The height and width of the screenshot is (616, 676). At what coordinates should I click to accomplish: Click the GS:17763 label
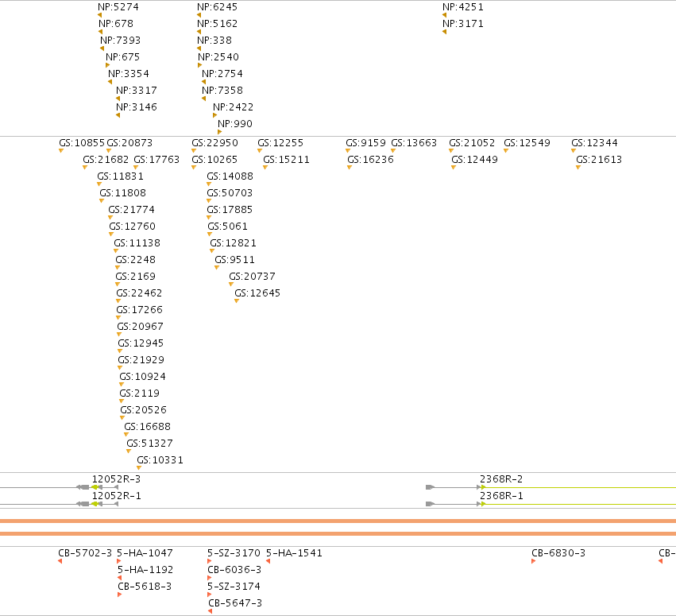tap(156, 160)
